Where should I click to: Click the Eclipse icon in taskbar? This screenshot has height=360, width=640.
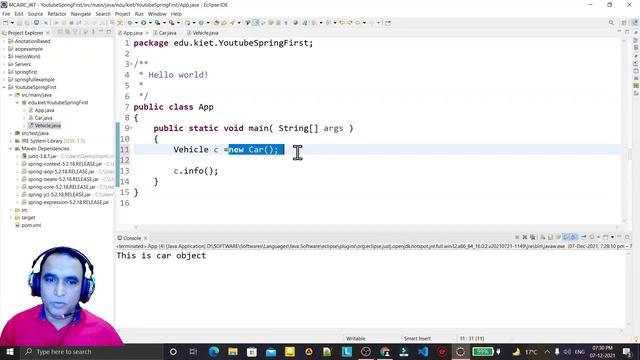pyautogui.click(x=460, y=351)
